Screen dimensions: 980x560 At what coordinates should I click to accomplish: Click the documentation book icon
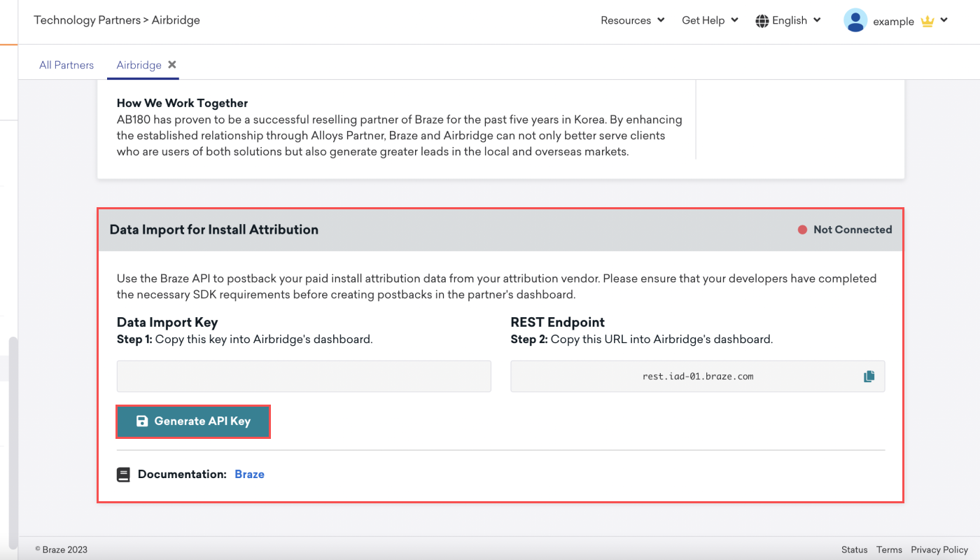(x=123, y=475)
